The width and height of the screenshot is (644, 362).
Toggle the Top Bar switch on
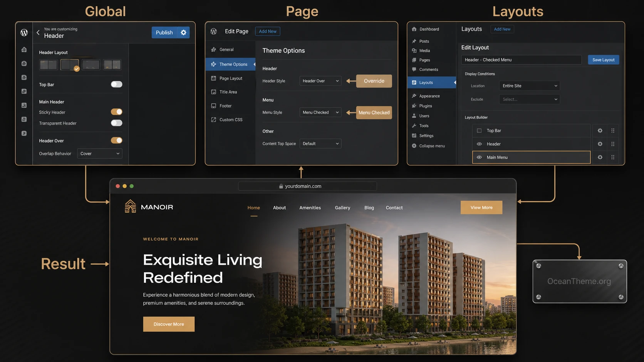tap(116, 84)
